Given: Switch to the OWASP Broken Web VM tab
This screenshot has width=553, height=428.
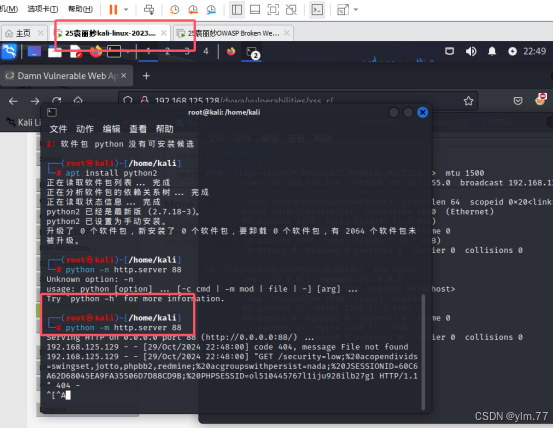Looking at the screenshot, I should click(233, 33).
